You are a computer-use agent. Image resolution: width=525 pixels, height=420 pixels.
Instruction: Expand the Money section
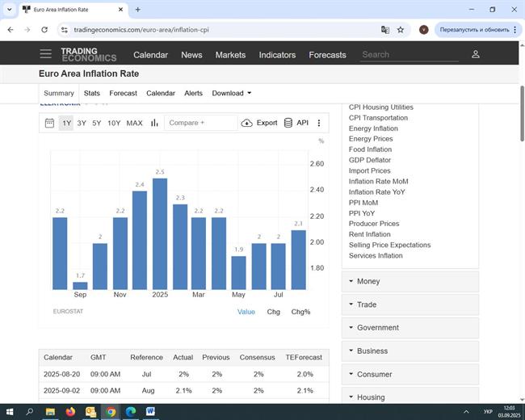point(410,281)
